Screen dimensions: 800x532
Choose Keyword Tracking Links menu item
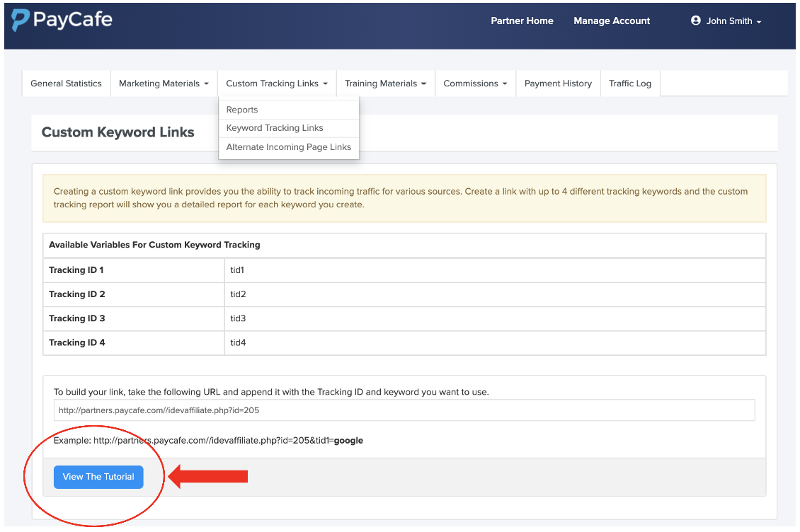pyautogui.click(x=289, y=128)
